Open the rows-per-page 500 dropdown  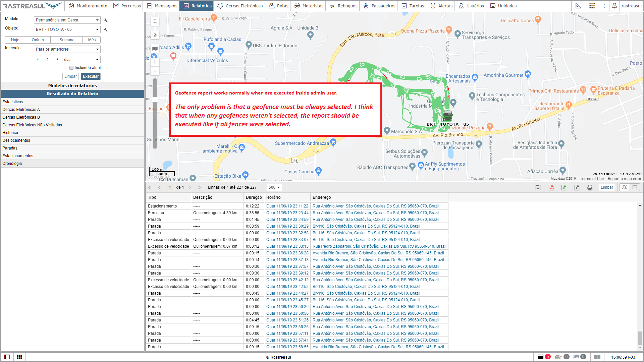coord(274,187)
